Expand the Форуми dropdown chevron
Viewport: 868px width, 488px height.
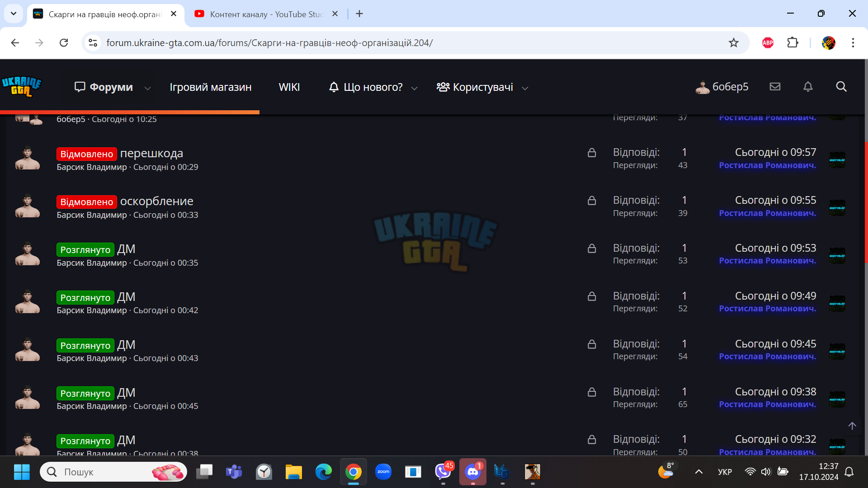[x=147, y=88]
